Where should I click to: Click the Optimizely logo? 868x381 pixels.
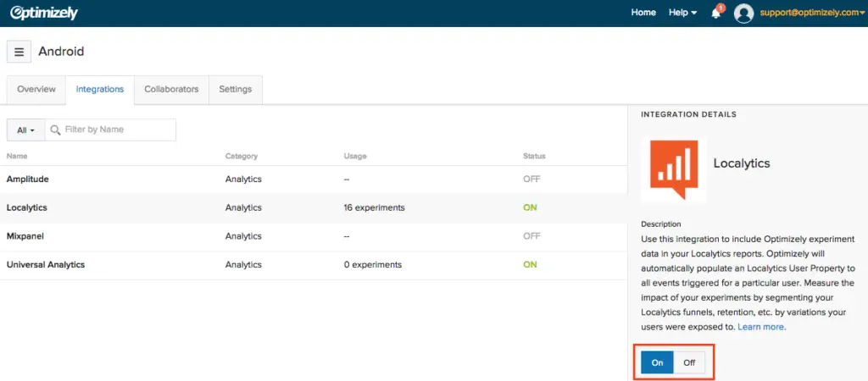click(x=44, y=13)
